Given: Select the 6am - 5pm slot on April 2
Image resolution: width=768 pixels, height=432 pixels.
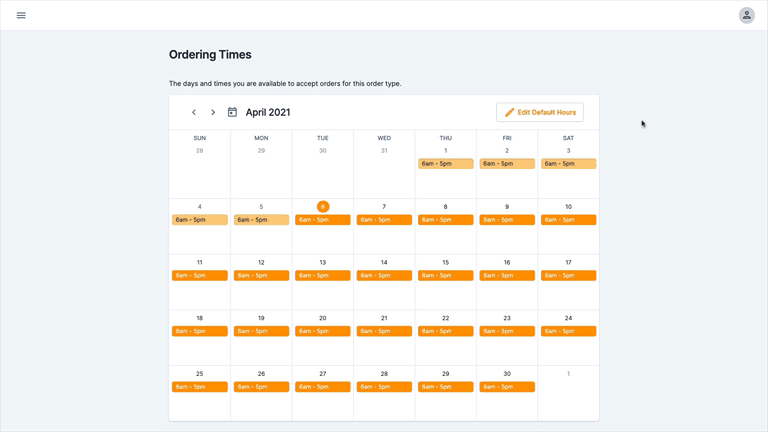Looking at the screenshot, I should pos(507,164).
